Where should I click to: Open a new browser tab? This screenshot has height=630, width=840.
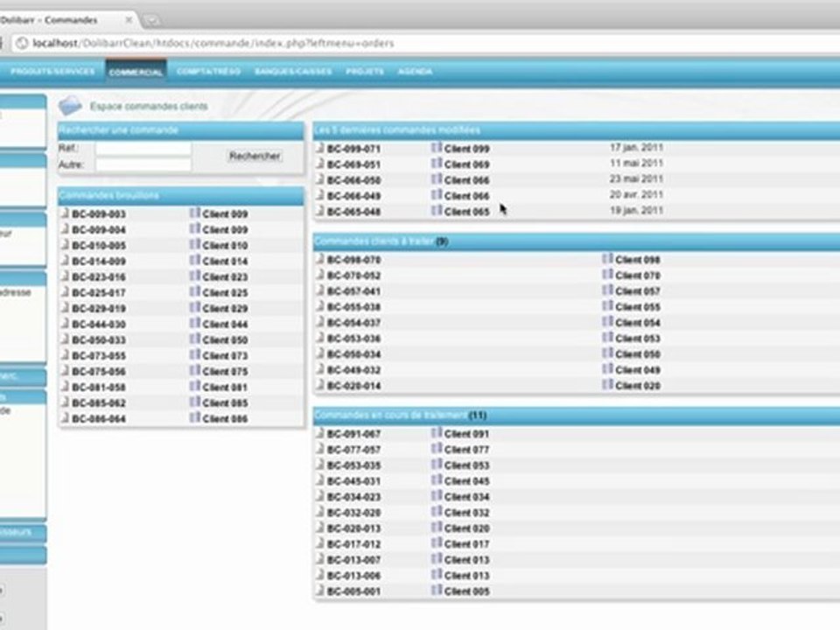tap(151, 20)
